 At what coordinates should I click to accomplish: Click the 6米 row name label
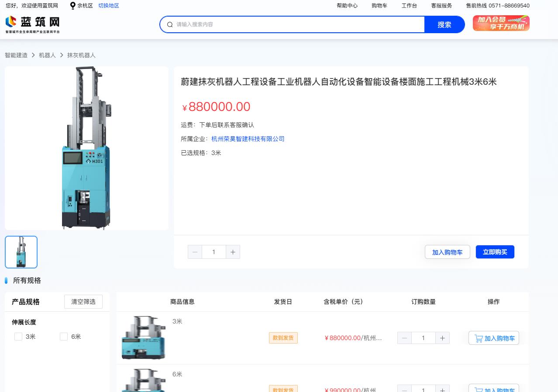177,374
